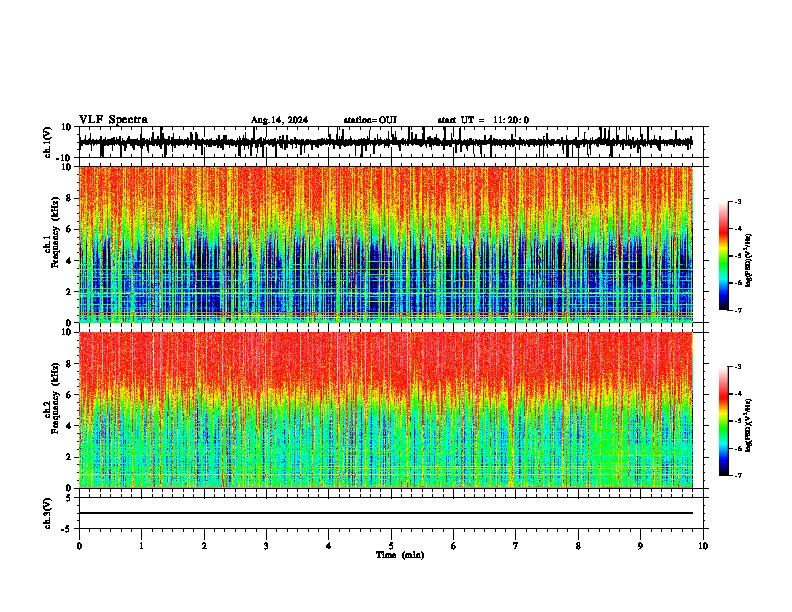The height and width of the screenshot is (612, 792).
Task: Click the "7" tick on the time axis
Action: point(516,546)
